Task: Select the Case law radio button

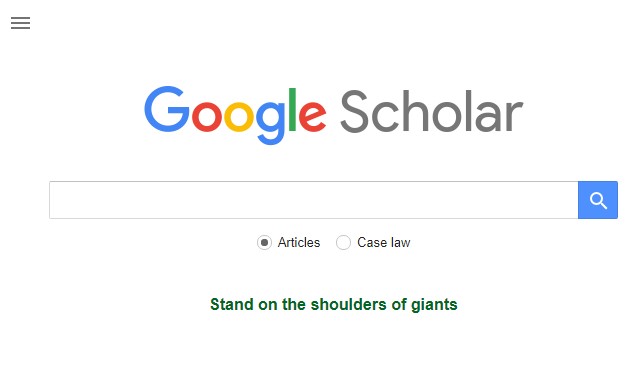Action: 343,242
